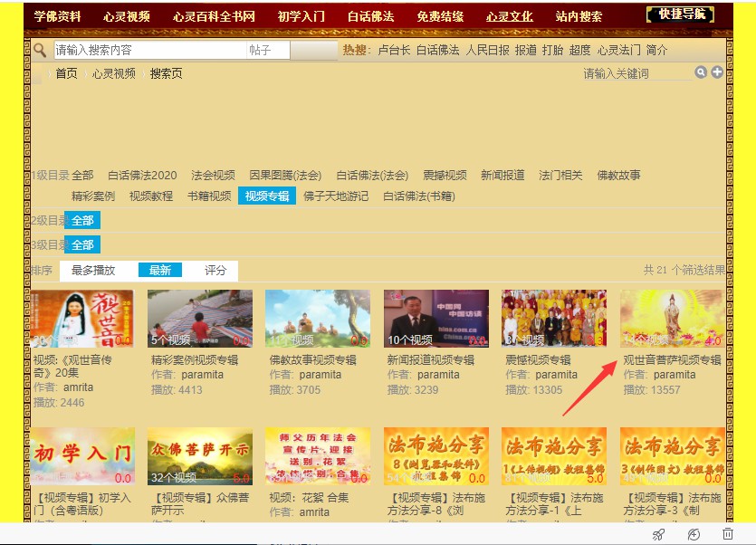Click the 观世音菩萨视频专辑 title link
Viewport: 756px width, 545px height.
672,359
